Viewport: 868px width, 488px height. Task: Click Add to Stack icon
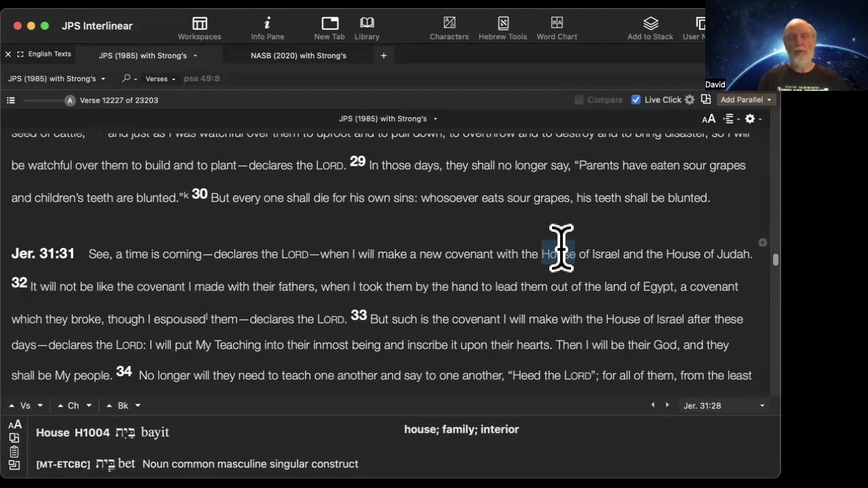[650, 28]
